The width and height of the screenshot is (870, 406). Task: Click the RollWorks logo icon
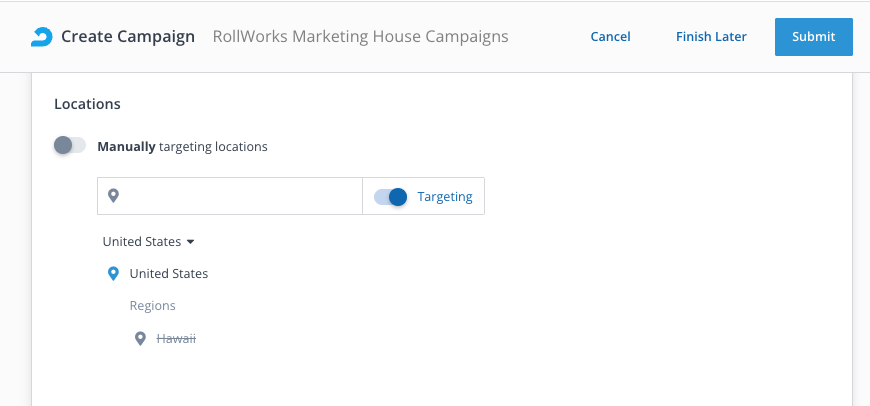pos(41,37)
